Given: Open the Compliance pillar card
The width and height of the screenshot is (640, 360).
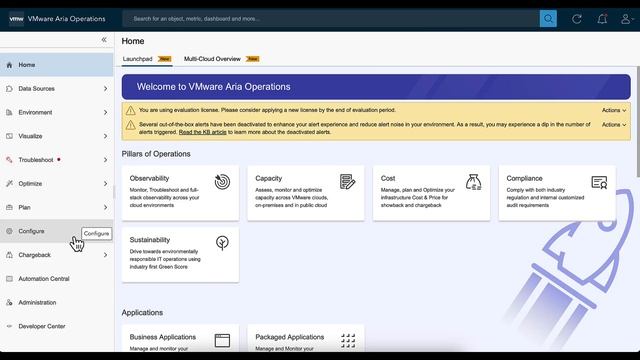Looking at the screenshot, I should click(557, 193).
